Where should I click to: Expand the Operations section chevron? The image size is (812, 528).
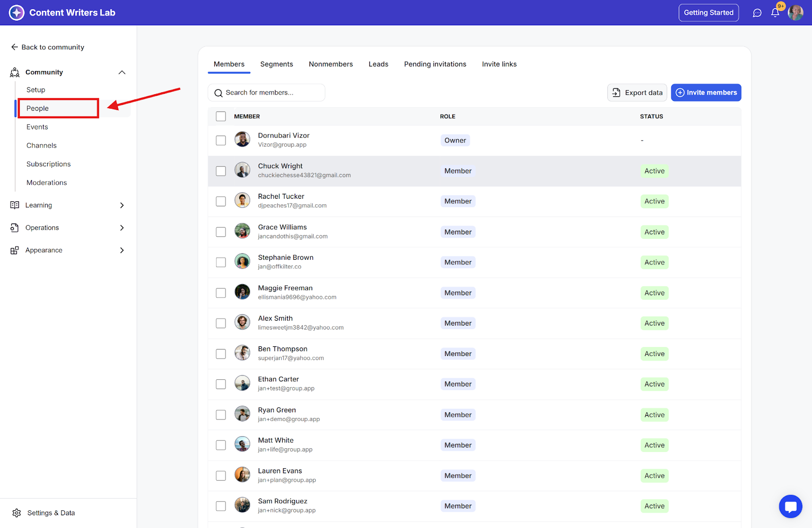[122, 228]
